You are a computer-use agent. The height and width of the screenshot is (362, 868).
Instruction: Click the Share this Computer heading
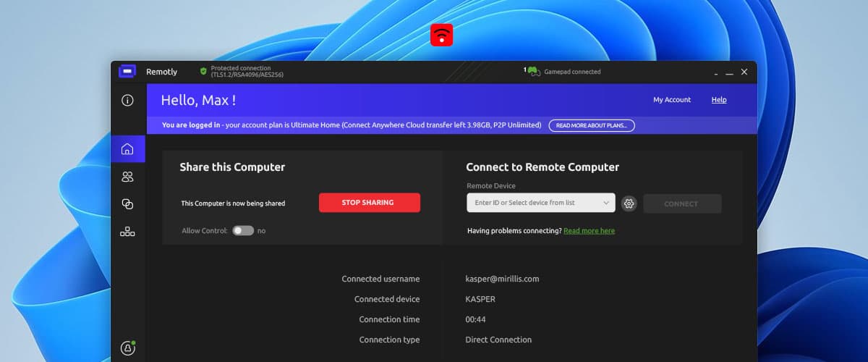pos(232,167)
